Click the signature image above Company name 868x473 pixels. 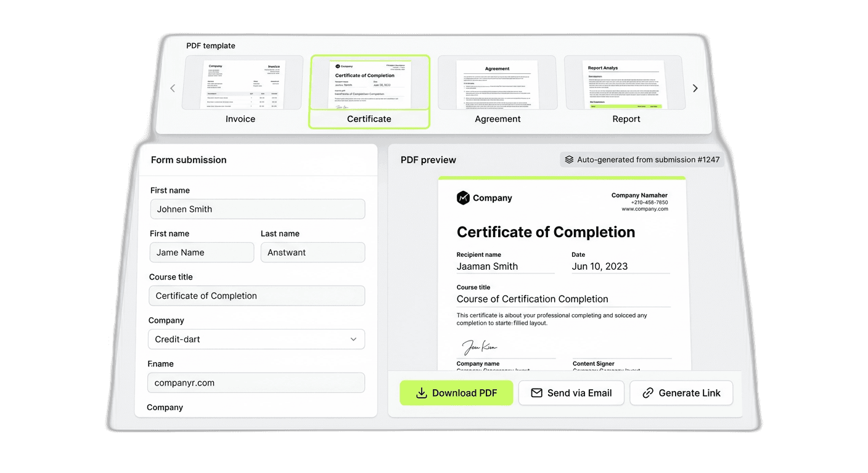(x=480, y=347)
